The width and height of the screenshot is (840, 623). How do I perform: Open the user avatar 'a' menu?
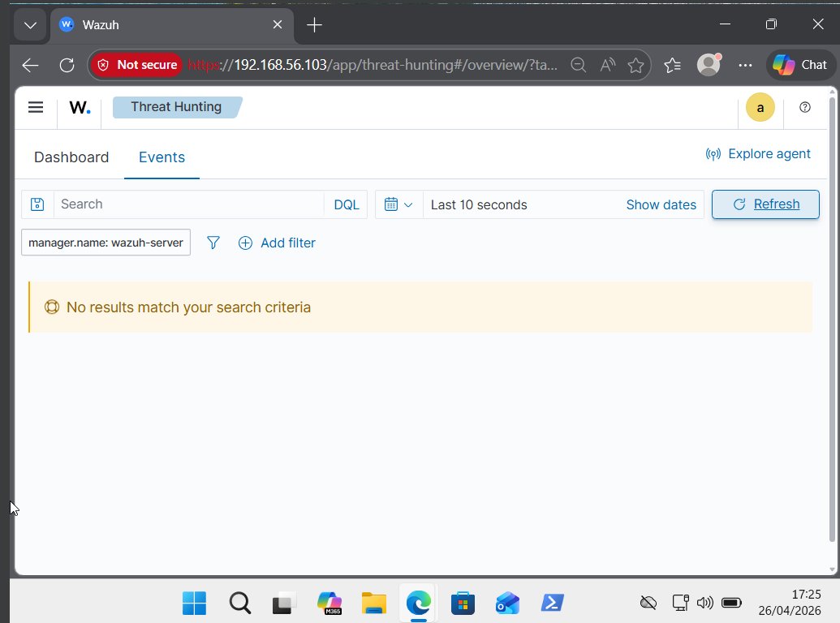tap(760, 108)
